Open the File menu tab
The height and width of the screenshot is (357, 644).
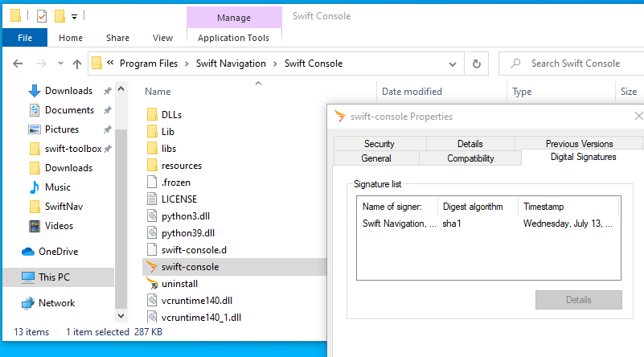click(25, 38)
